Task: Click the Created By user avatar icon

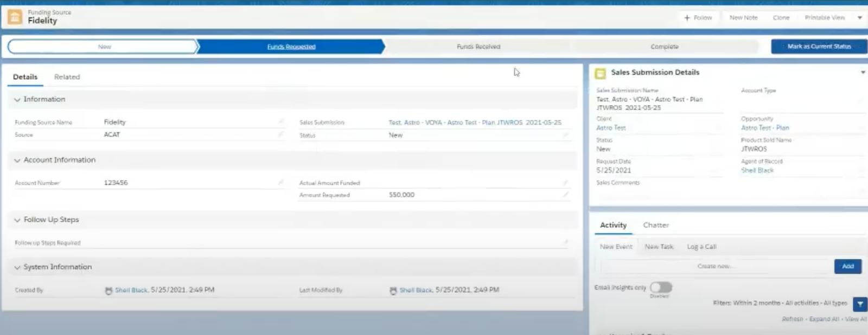Action: point(108,291)
